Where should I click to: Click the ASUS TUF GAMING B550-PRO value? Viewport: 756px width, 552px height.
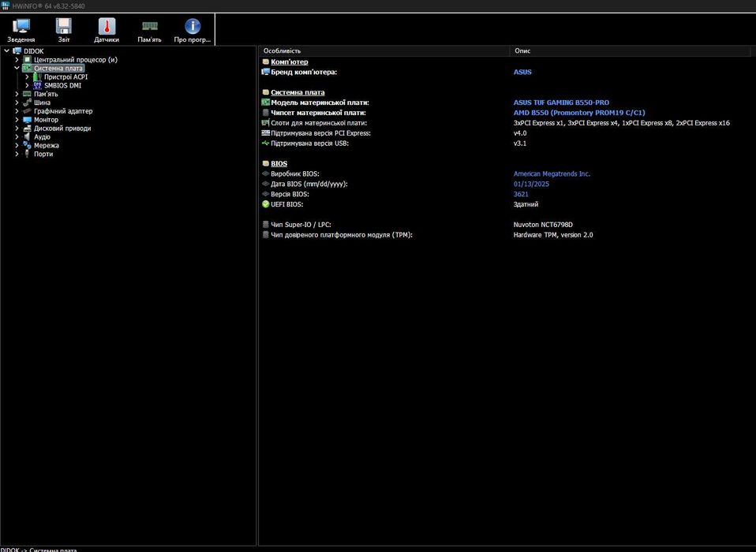tap(561, 103)
